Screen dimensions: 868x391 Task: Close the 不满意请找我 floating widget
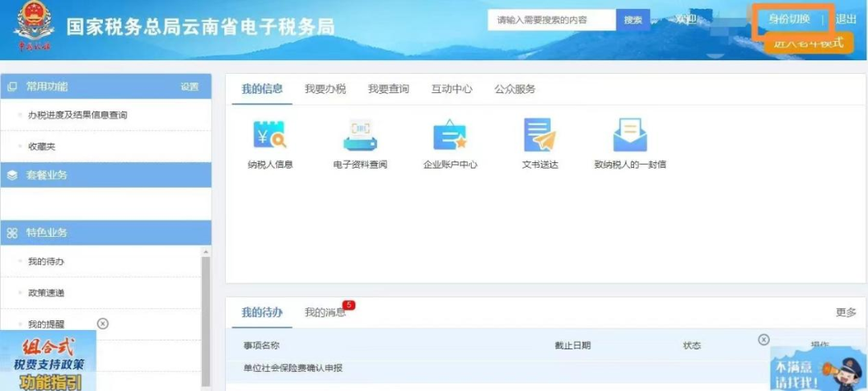click(x=764, y=340)
